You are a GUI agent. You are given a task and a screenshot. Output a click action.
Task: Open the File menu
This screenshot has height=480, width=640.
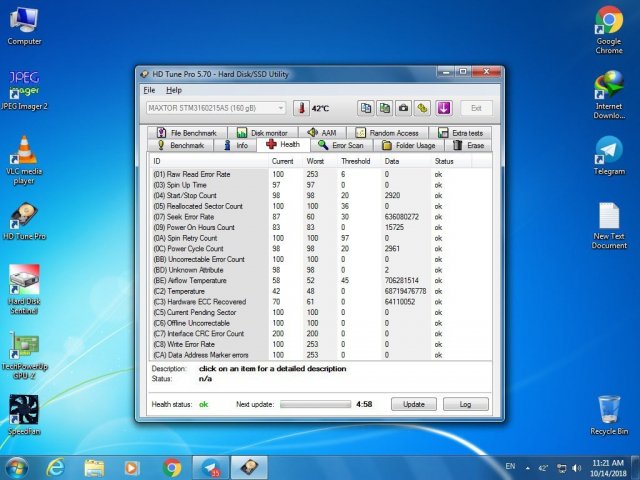150,90
